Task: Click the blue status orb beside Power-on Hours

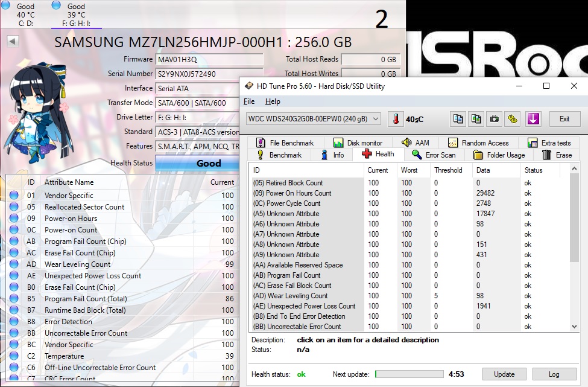Action: point(14,218)
